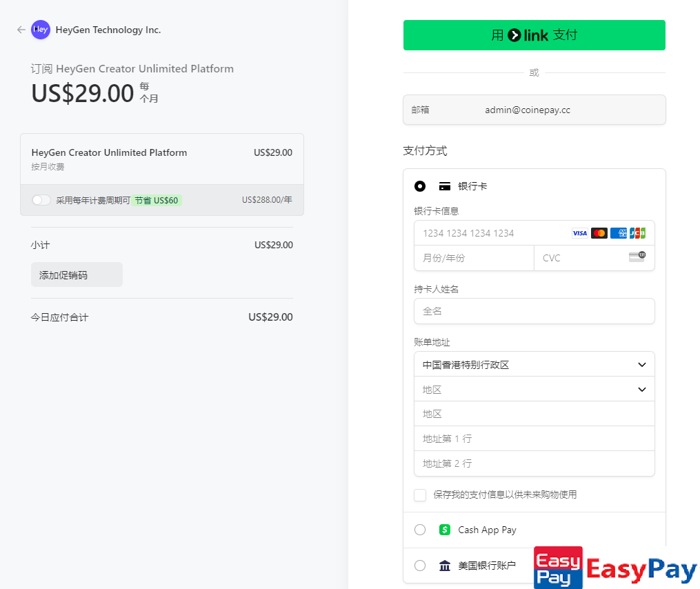Screen dimensions: 700x589
Task: Click the HeyGen Technology Inc. name
Action: (x=108, y=30)
